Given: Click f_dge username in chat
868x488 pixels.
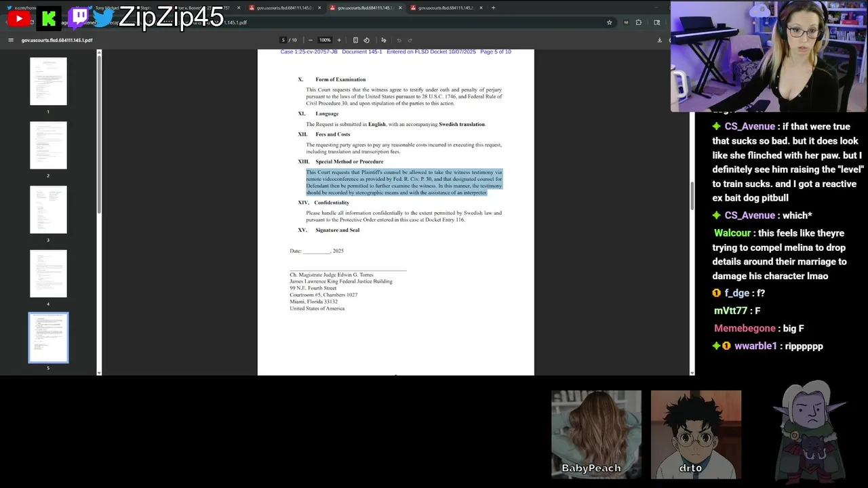Looking at the screenshot, I should click(x=737, y=293).
